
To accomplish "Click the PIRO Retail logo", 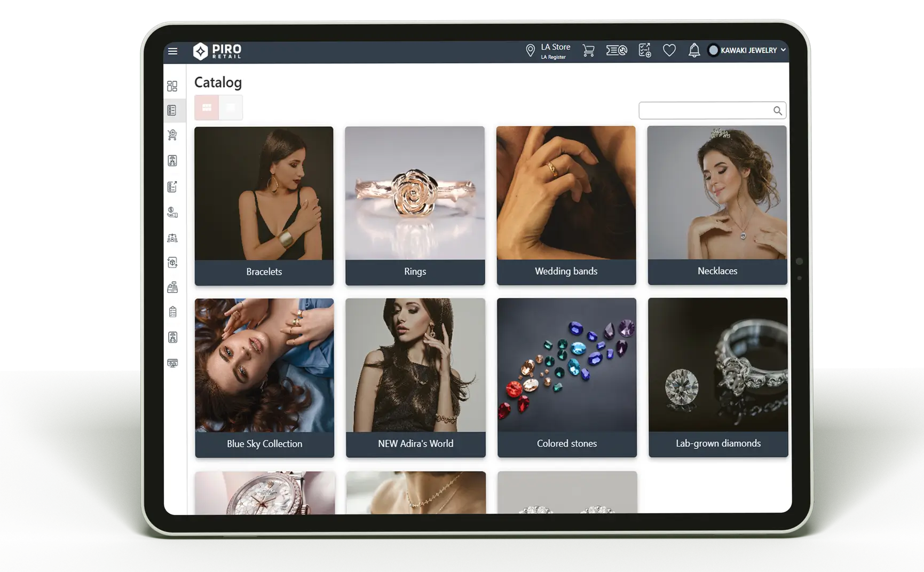I will [x=217, y=51].
